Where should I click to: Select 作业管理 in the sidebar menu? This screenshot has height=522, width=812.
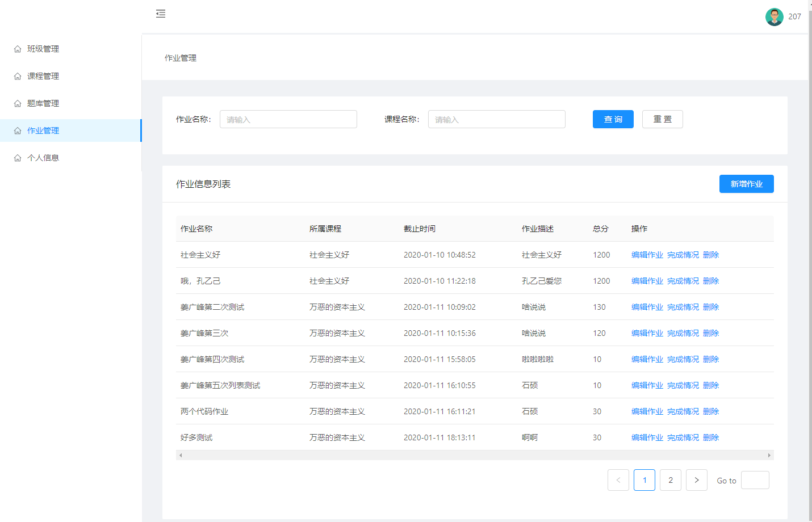[x=43, y=130]
